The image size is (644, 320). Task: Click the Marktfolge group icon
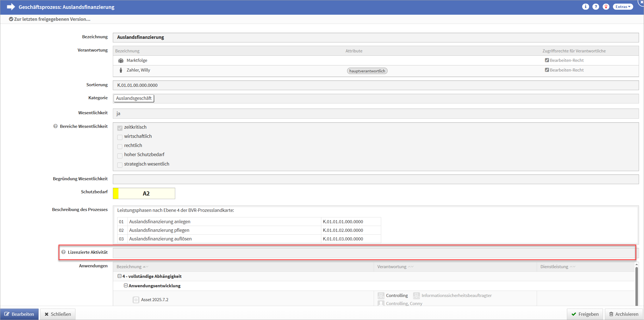(121, 60)
